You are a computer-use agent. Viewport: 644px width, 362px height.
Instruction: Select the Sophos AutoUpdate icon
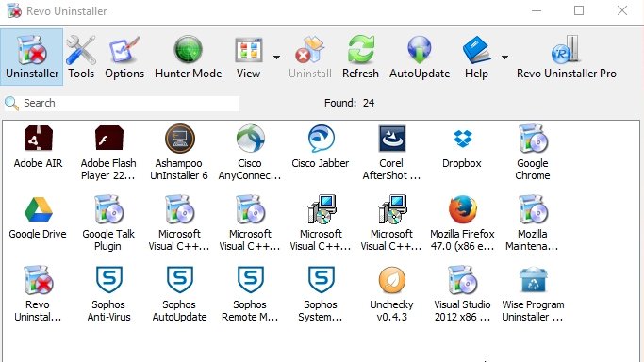[x=179, y=280]
